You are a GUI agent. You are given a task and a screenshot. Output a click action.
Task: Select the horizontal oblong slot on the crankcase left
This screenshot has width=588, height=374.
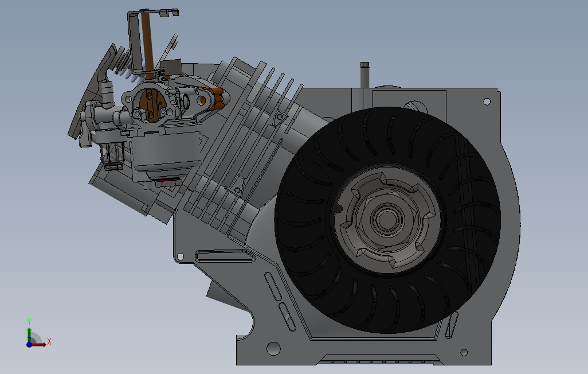[224, 257]
